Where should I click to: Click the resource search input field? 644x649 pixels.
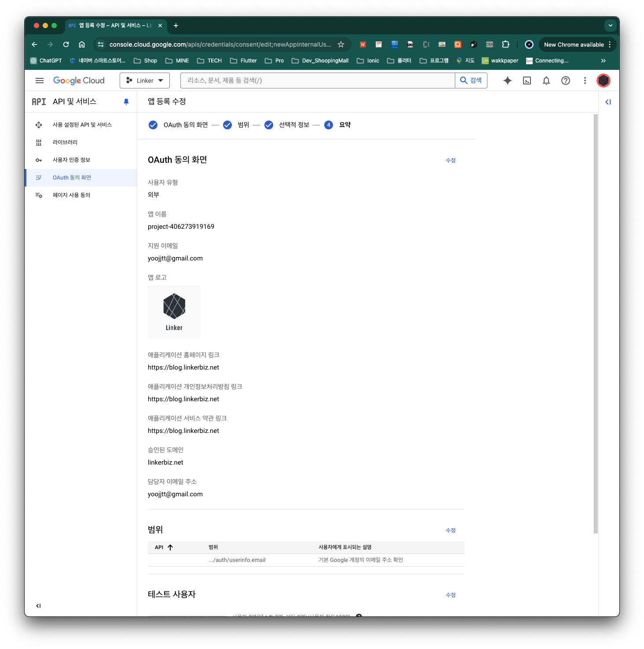(x=317, y=81)
